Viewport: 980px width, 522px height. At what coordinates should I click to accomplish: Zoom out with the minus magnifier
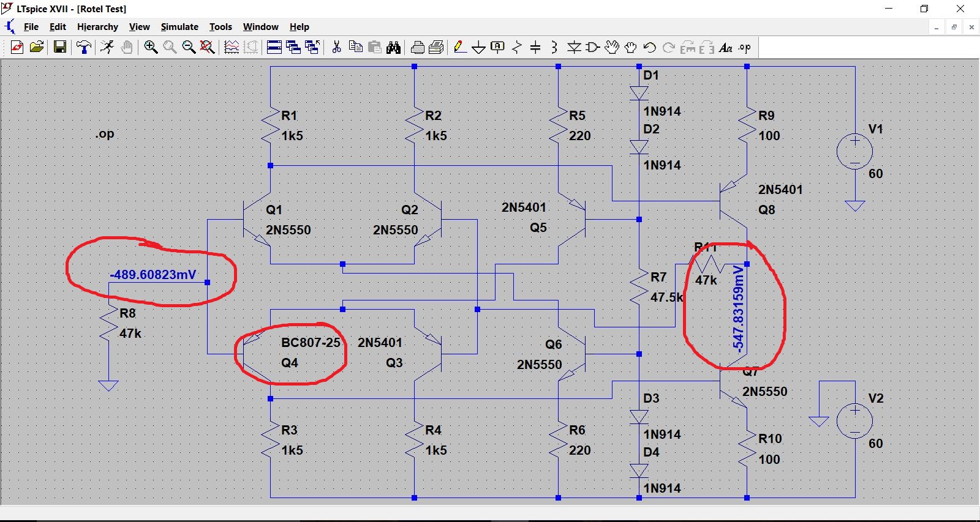tap(189, 47)
